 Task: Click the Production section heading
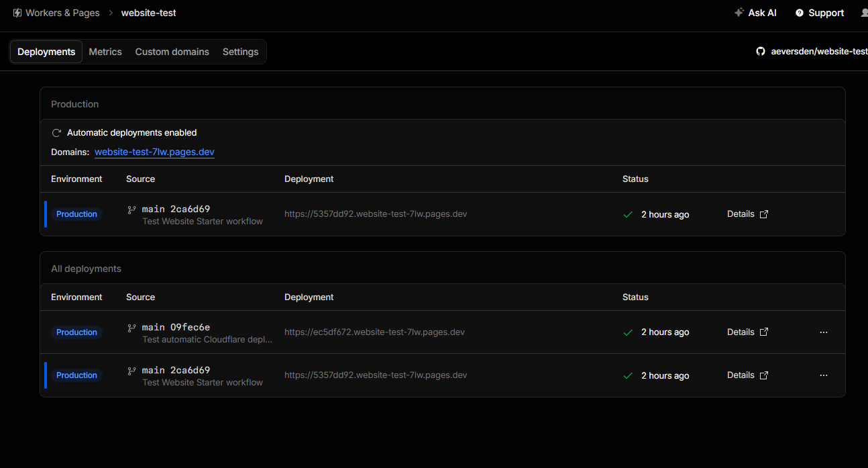point(74,104)
